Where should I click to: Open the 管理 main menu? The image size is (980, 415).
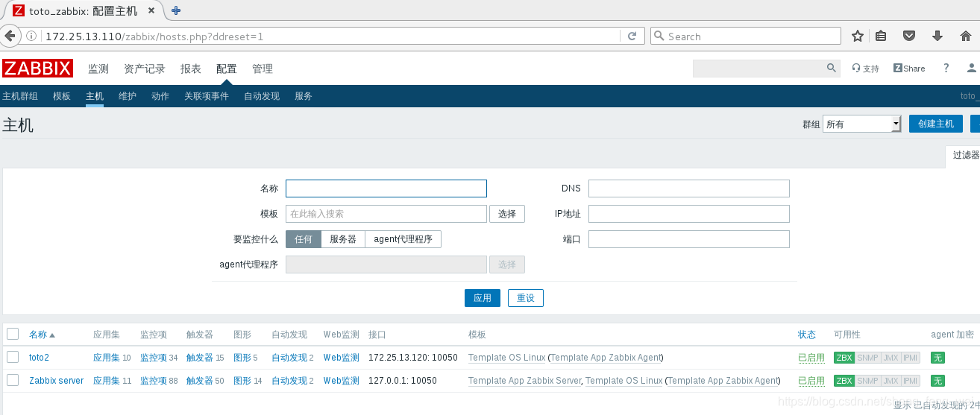tap(263, 69)
